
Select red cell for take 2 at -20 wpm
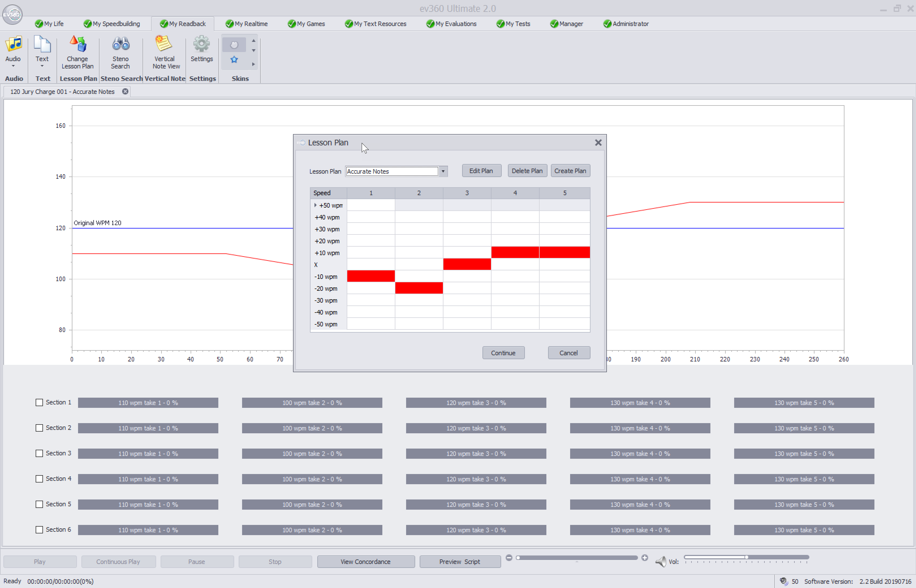coord(419,288)
